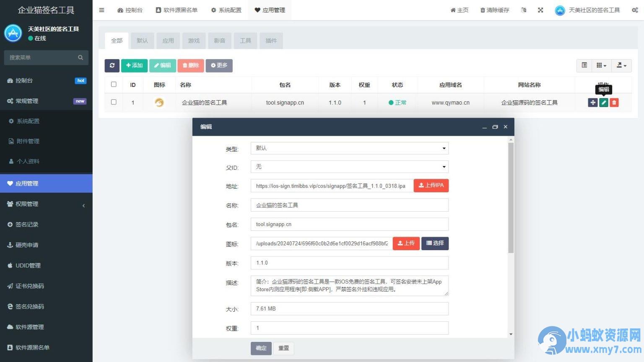
Task: Click the red trash delete icon in row 1
Action: click(x=614, y=103)
